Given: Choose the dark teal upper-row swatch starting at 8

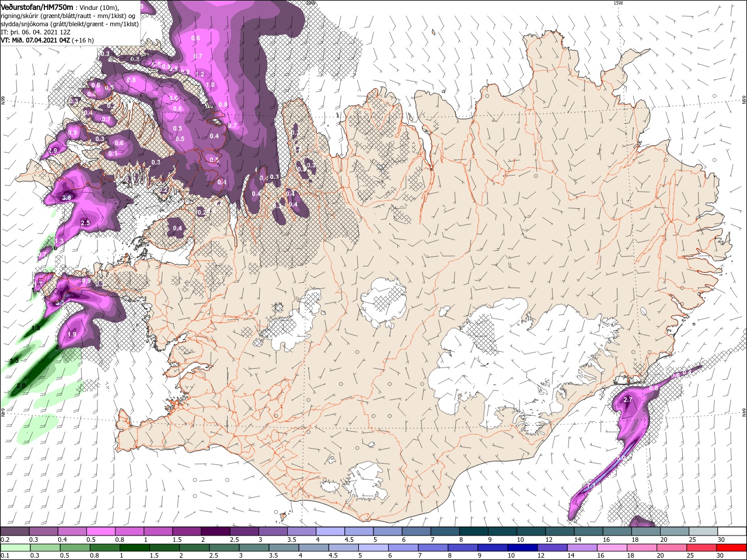Looking at the screenshot, I should (474, 531).
